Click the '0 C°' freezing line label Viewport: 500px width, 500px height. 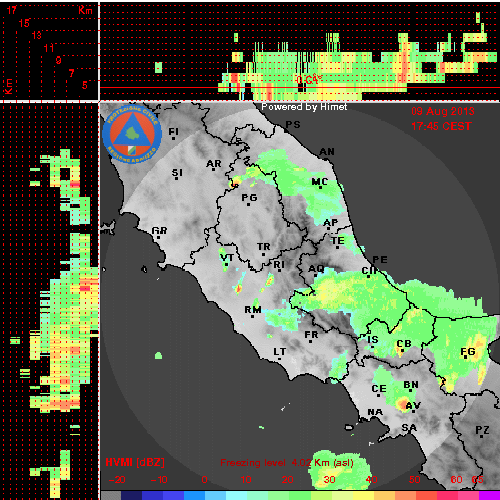coord(309,80)
